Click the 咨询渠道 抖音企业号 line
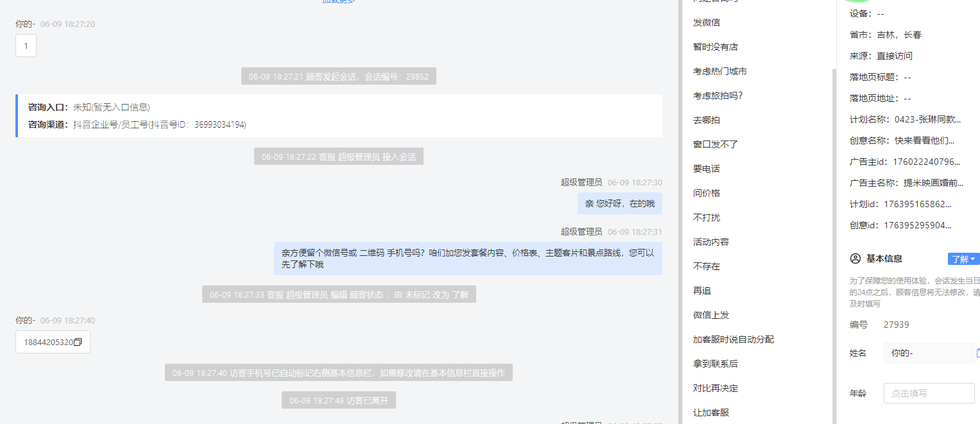 (137, 124)
